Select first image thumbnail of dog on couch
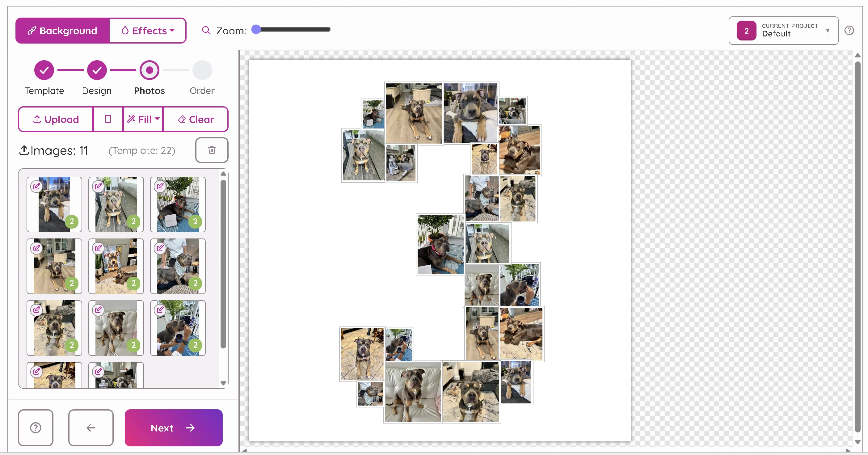The image size is (868, 455). click(54, 204)
